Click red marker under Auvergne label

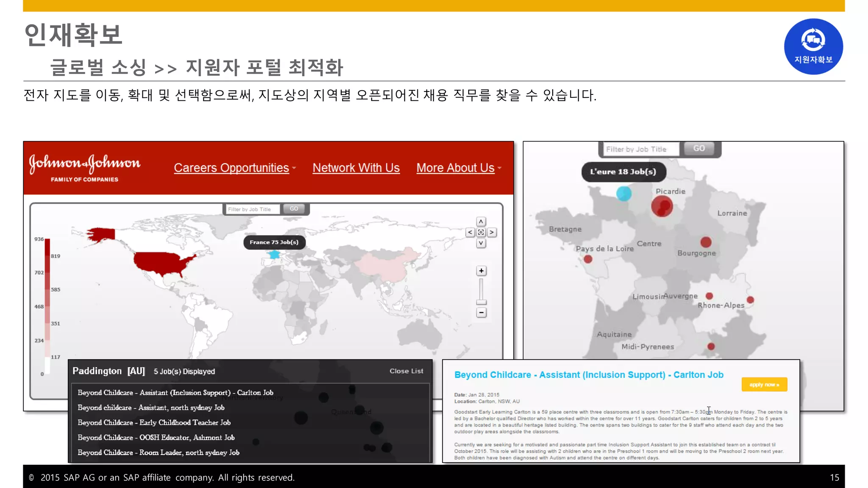pyautogui.click(x=709, y=296)
